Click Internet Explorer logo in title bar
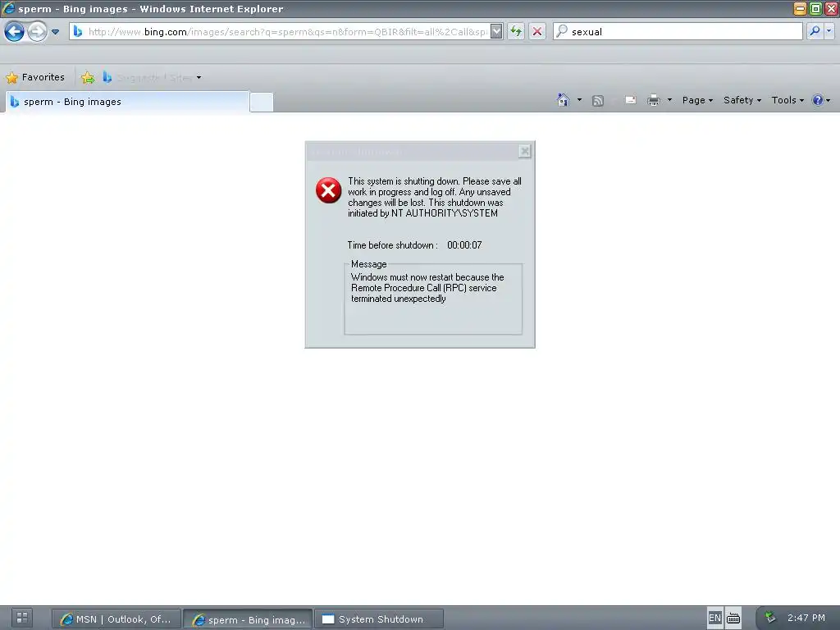 (x=8, y=8)
